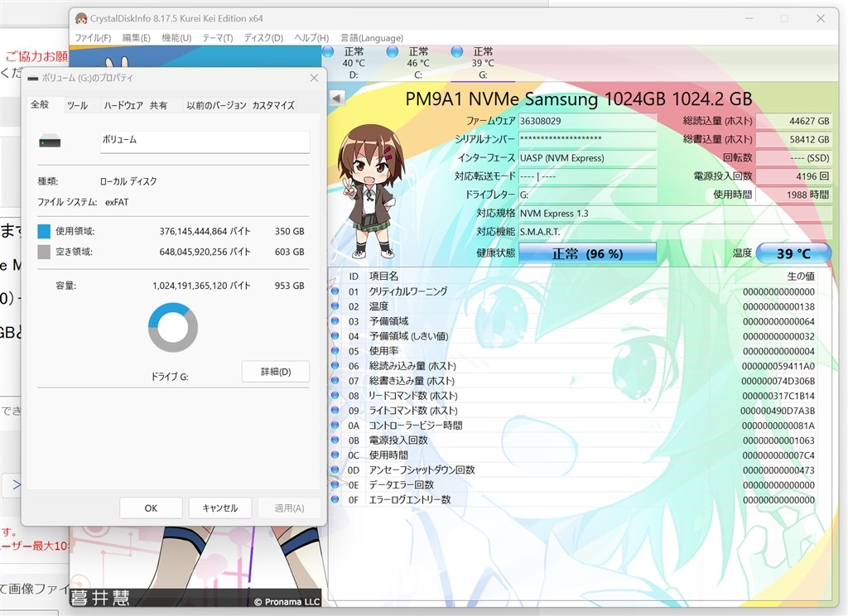Click the 生の値 column header
Viewport: 848px width, 616px height.
click(x=801, y=277)
